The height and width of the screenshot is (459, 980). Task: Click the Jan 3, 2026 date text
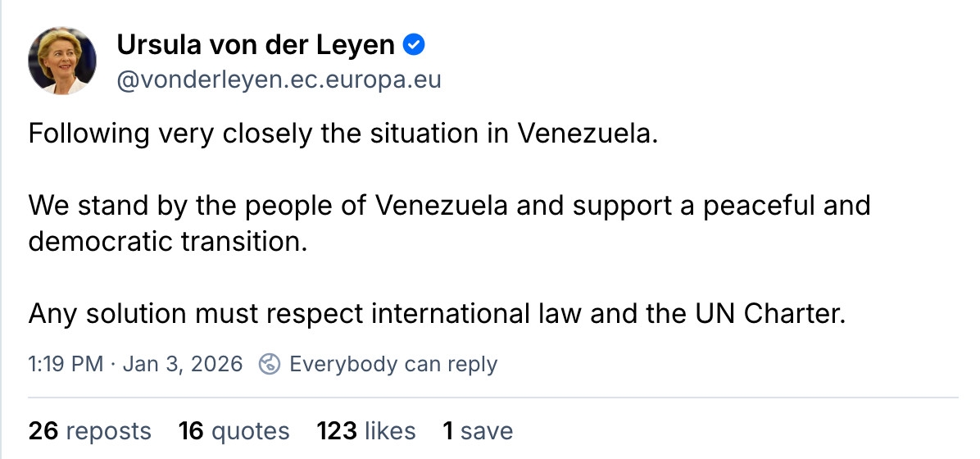183,364
